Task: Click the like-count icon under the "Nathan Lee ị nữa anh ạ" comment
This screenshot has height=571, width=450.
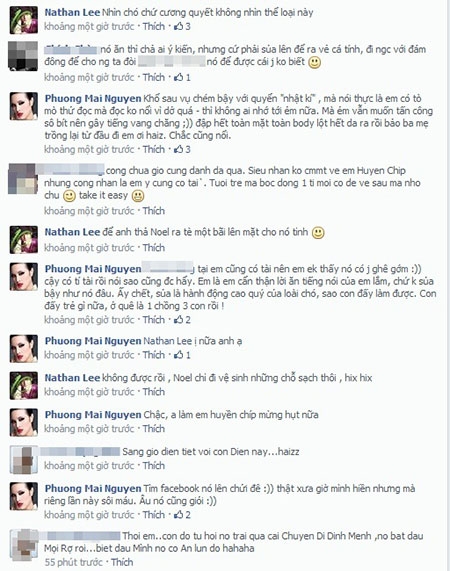Action: tap(178, 355)
